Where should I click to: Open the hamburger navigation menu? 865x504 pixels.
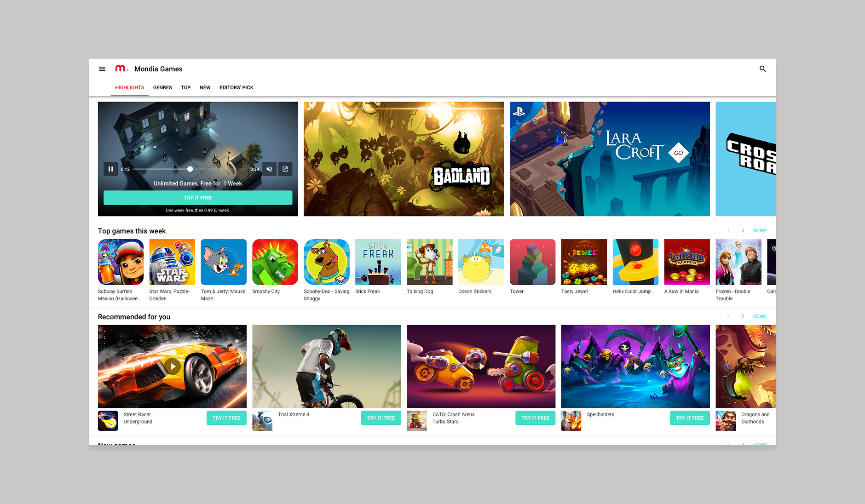coord(102,69)
